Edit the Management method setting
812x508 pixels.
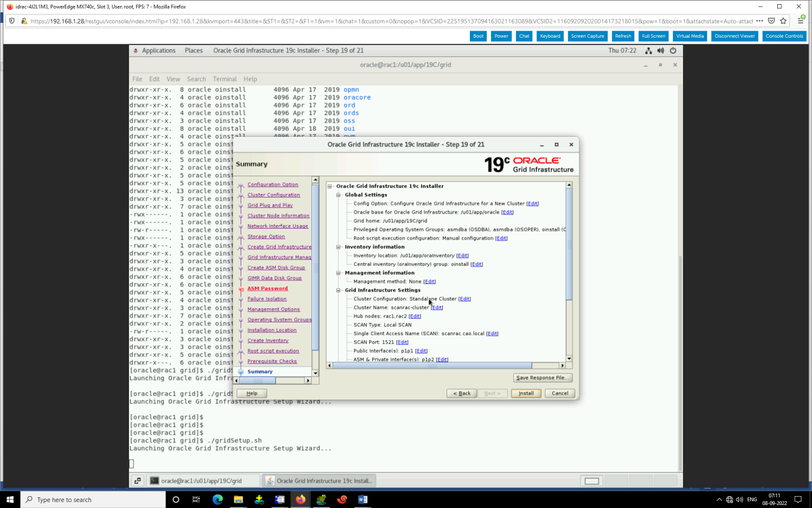pyautogui.click(x=430, y=282)
